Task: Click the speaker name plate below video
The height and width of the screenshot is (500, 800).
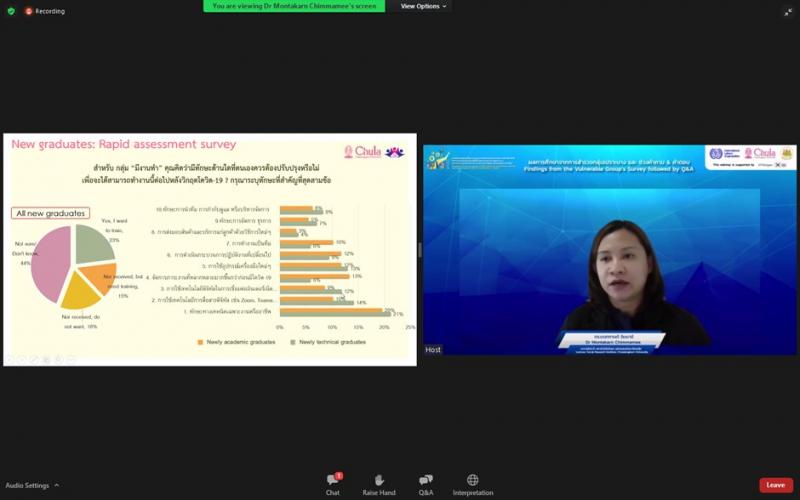Action: click(x=612, y=343)
